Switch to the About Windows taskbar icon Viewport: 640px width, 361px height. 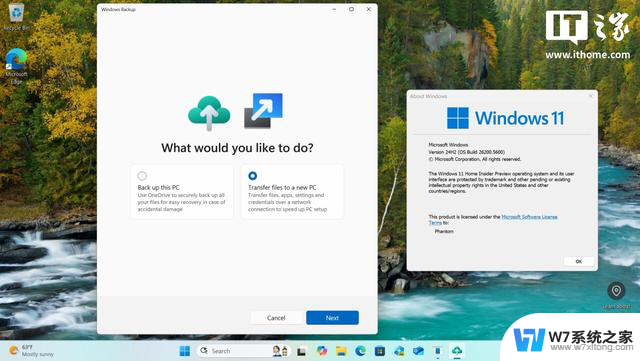tap(438, 351)
